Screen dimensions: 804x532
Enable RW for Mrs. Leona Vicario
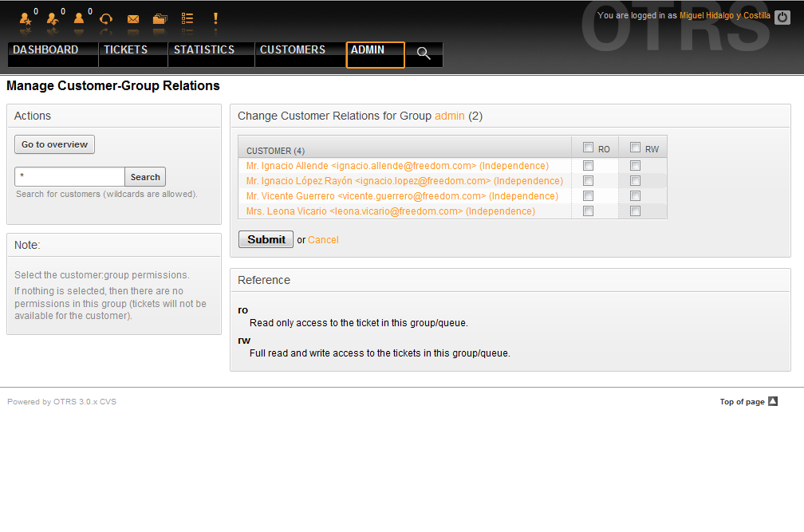635,211
